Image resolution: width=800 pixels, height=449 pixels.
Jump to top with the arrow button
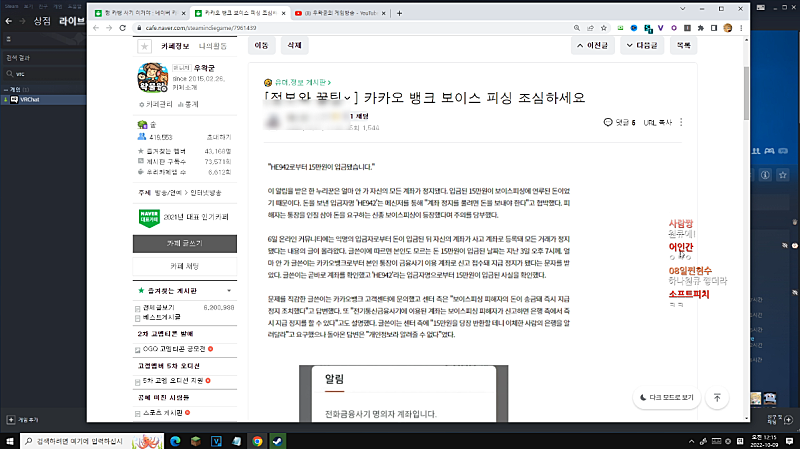pos(717,397)
